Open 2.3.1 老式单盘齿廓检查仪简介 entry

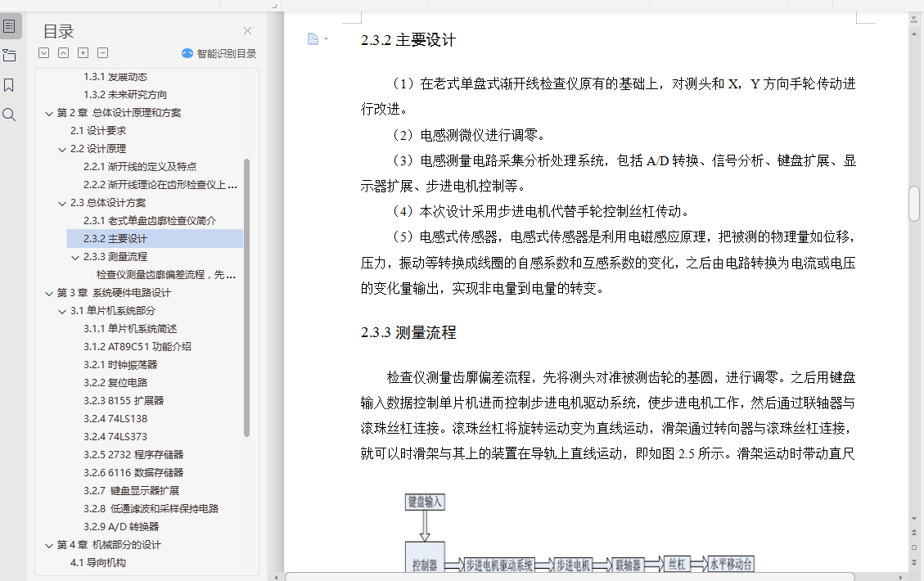[x=150, y=221]
